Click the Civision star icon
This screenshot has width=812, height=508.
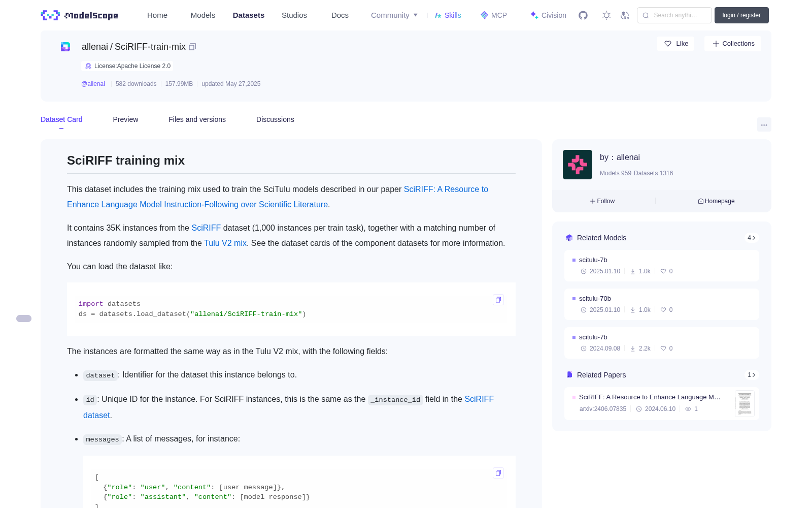point(534,15)
